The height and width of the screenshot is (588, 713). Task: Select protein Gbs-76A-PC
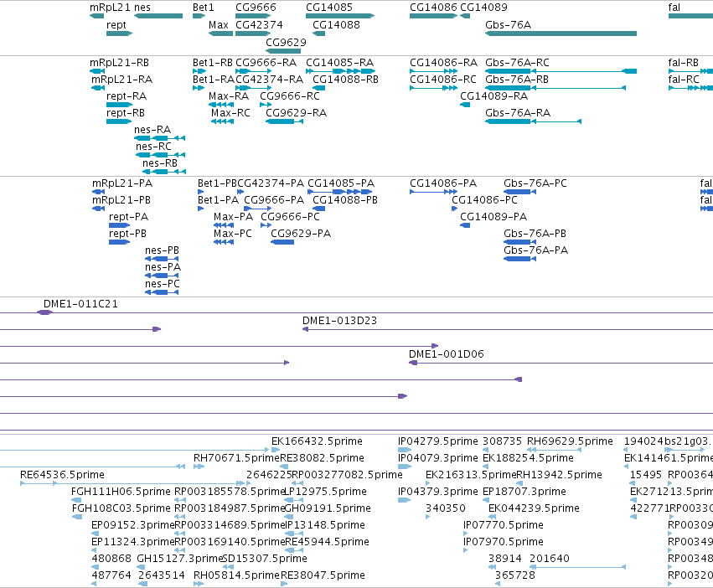pyautogui.click(x=535, y=183)
